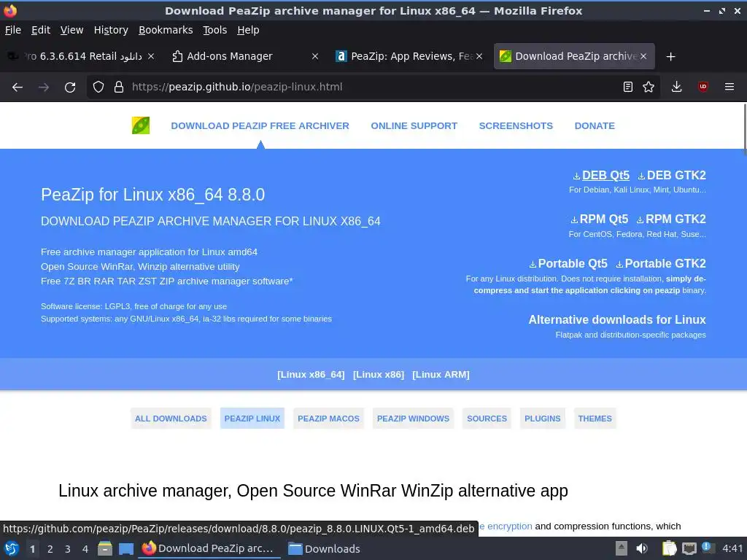Open Download PeaZip Free Archiver nav link
This screenshot has height=560, width=747.
[x=260, y=125]
